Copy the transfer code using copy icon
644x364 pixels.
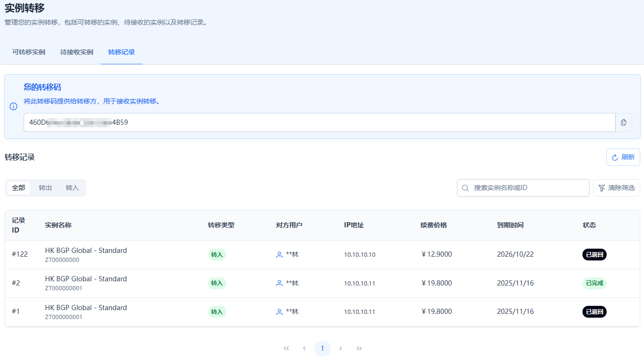click(623, 122)
